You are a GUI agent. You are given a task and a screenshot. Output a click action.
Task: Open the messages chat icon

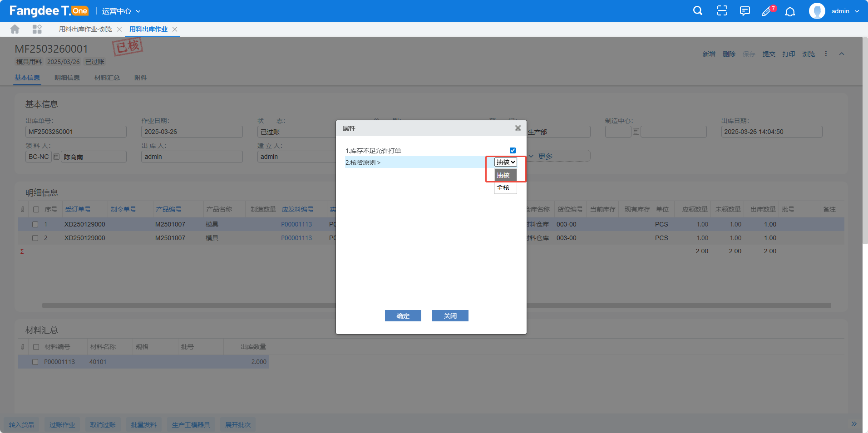point(745,11)
